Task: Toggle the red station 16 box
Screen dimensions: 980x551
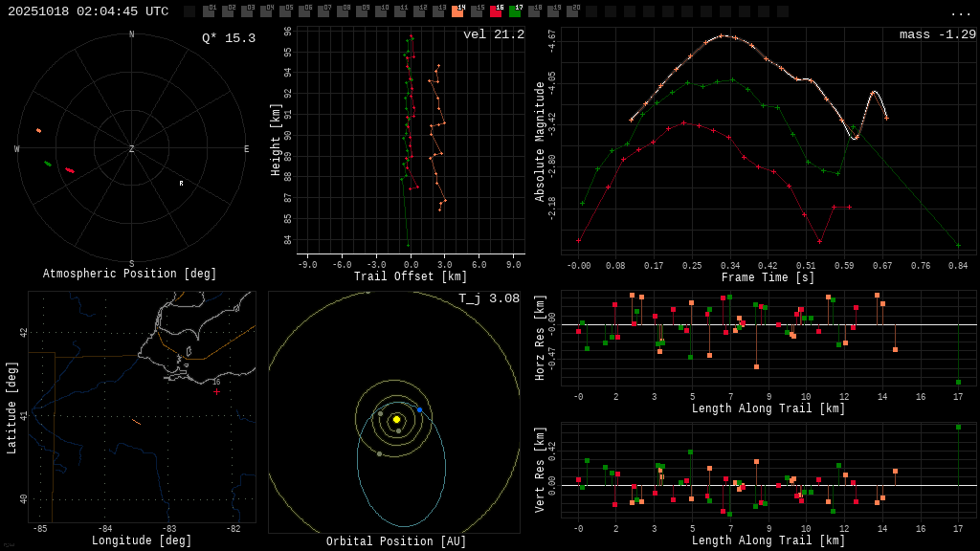Action: click(x=496, y=11)
